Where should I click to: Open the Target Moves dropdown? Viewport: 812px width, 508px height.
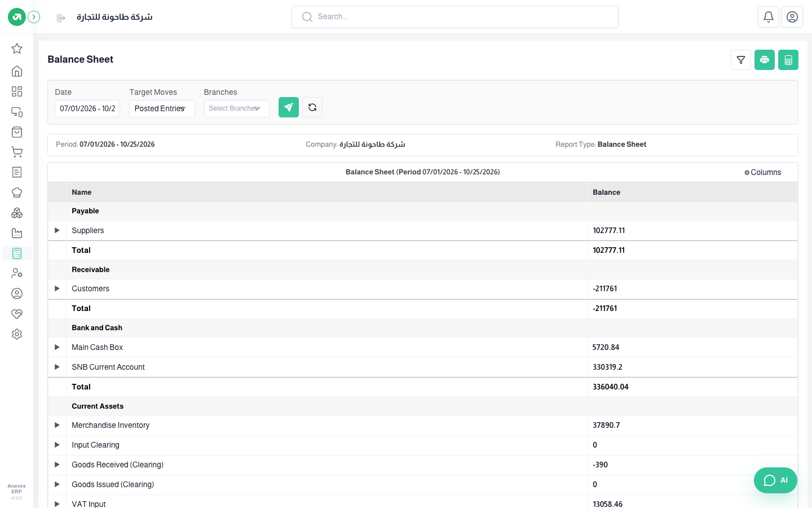pos(162,108)
